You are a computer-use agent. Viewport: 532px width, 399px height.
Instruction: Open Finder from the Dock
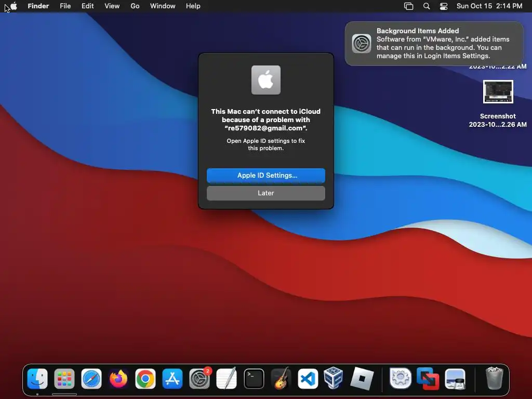pos(37,379)
